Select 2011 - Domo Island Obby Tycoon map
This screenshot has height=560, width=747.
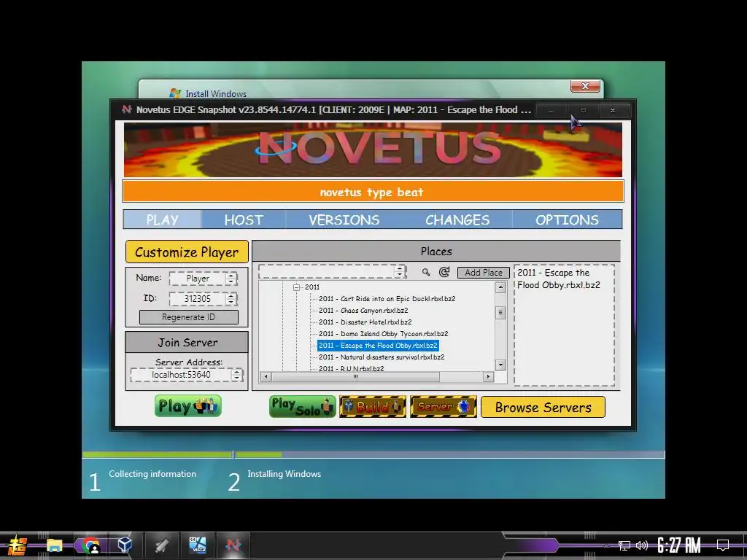[x=383, y=334]
